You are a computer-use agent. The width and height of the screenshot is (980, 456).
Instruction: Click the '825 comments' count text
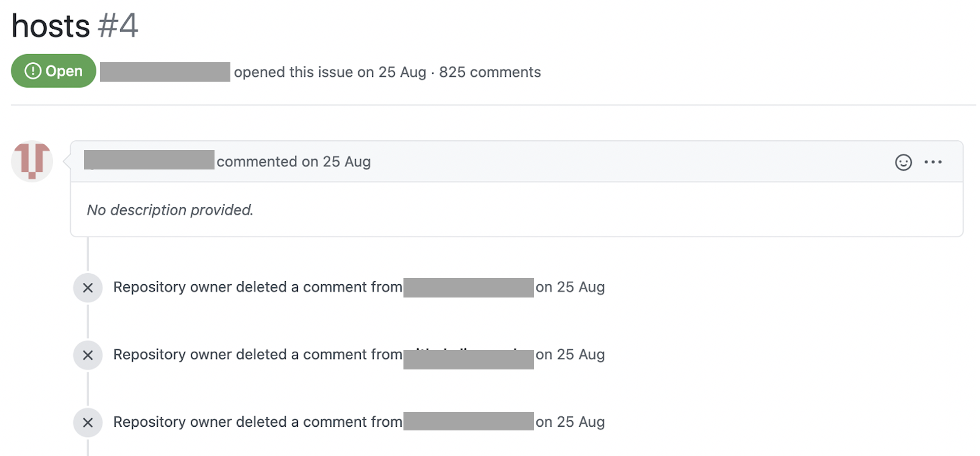point(490,72)
